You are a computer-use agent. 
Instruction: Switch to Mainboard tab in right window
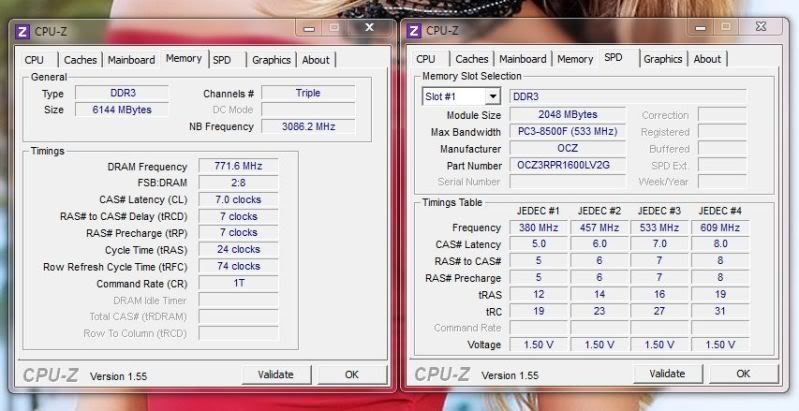(523, 59)
